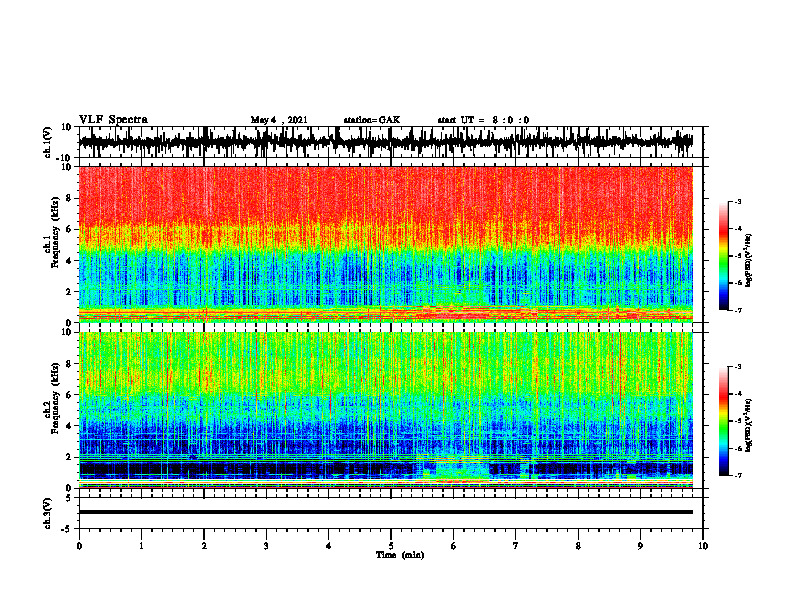Click the "2" kHz tick on ch.1 frequency axis
The image size is (792, 612).
click(69, 292)
